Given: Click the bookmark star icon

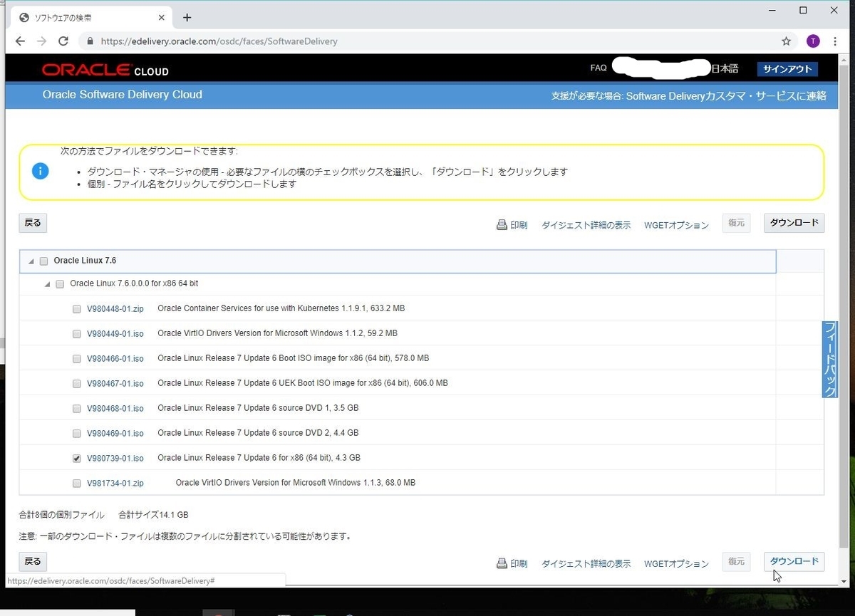Looking at the screenshot, I should 786,41.
